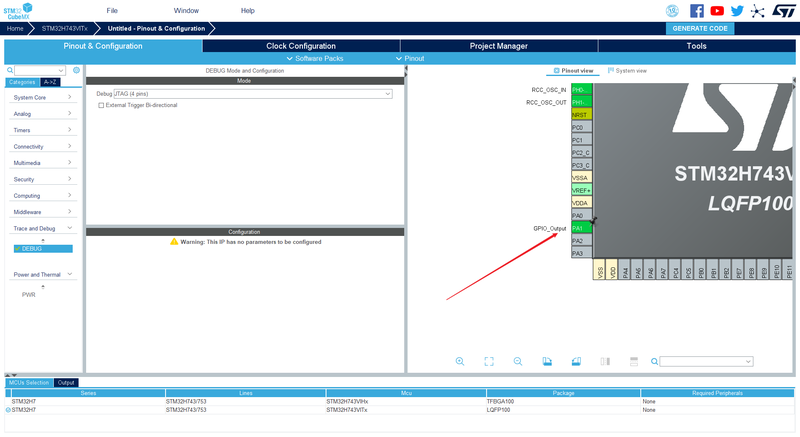Viewport: 800px width, 437px height.
Task: Rotate the chip clockwise
Action: (547, 361)
